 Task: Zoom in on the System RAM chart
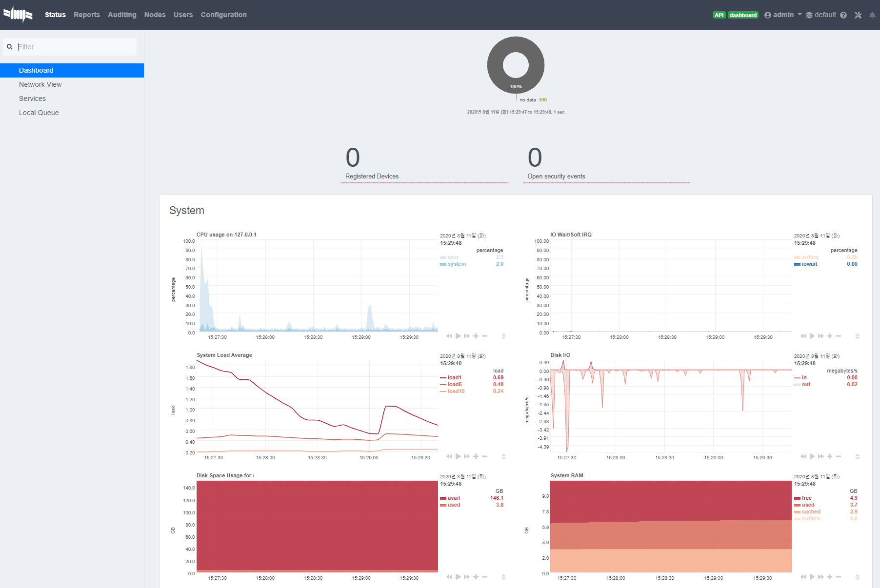[x=830, y=577]
